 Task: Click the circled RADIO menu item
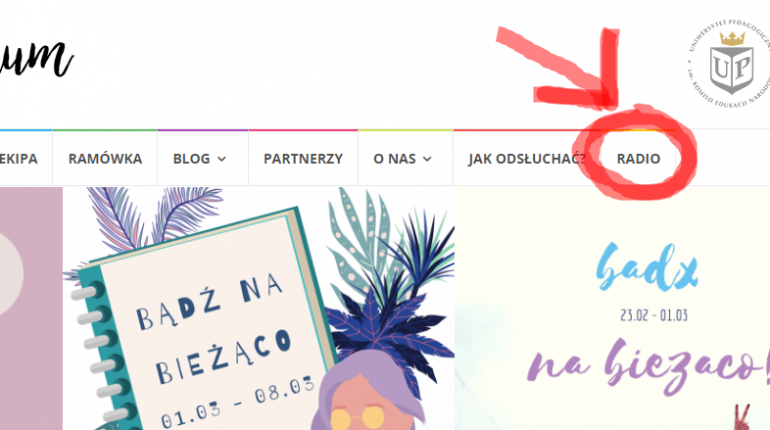[638, 159]
